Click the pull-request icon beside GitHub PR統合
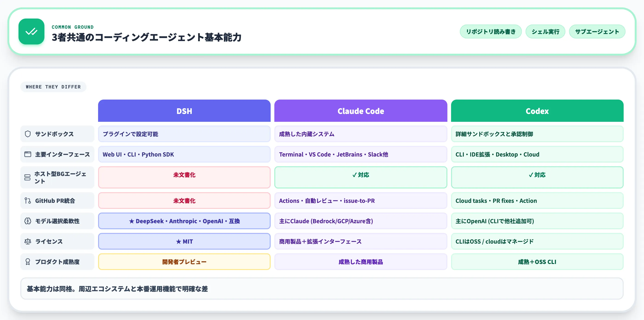The image size is (644, 320). [x=28, y=201]
